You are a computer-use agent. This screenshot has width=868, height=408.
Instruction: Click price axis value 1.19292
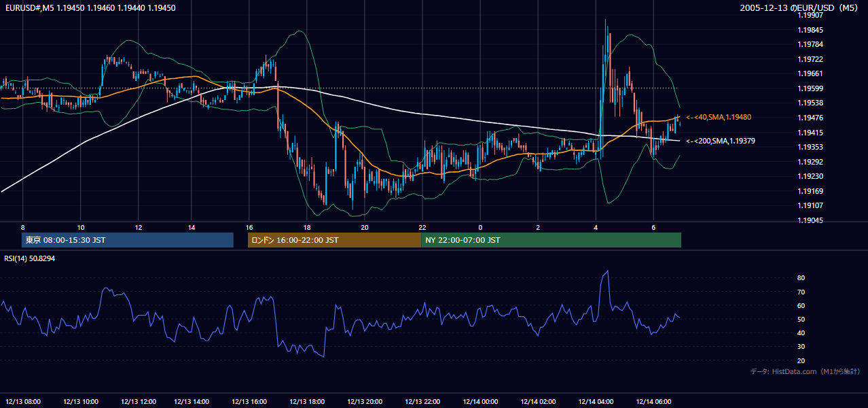[810, 162]
